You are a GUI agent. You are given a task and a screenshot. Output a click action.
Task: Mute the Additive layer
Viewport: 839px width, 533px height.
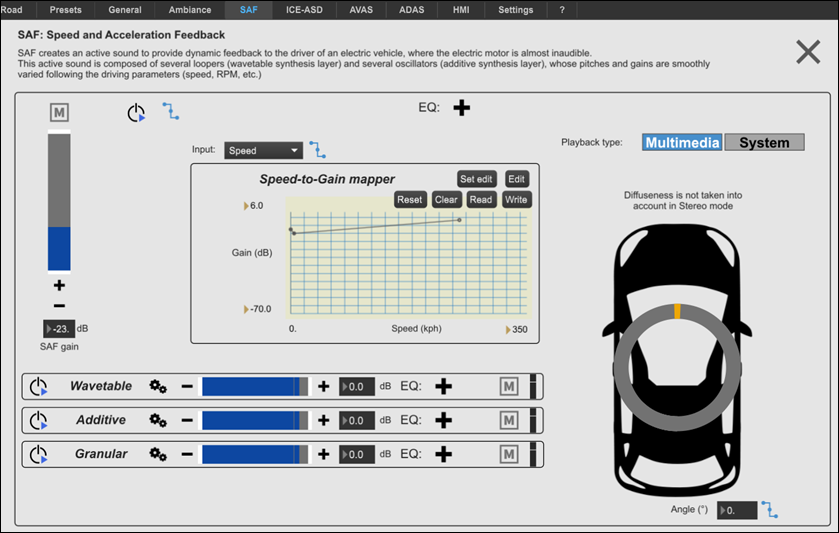click(509, 420)
